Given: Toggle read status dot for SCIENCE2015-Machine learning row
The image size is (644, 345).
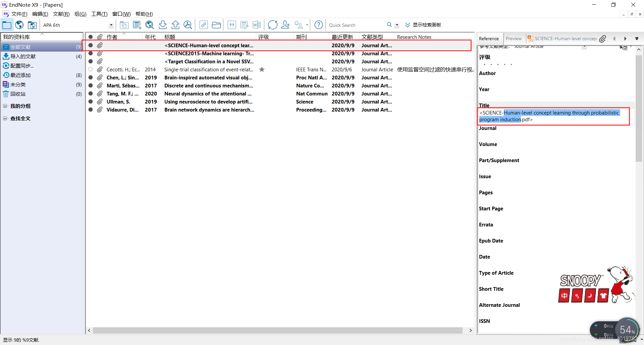Looking at the screenshot, I should click(91, 53).
